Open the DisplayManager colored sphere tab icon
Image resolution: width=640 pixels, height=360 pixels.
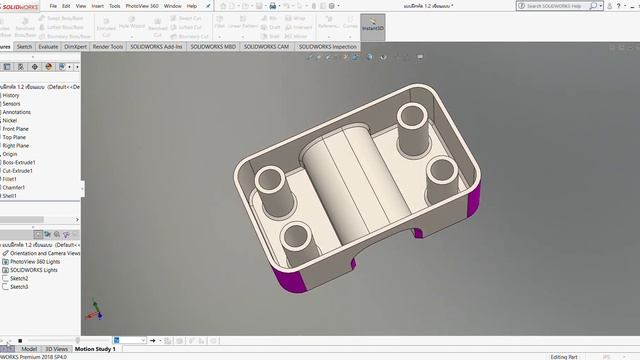pos(49,67)
